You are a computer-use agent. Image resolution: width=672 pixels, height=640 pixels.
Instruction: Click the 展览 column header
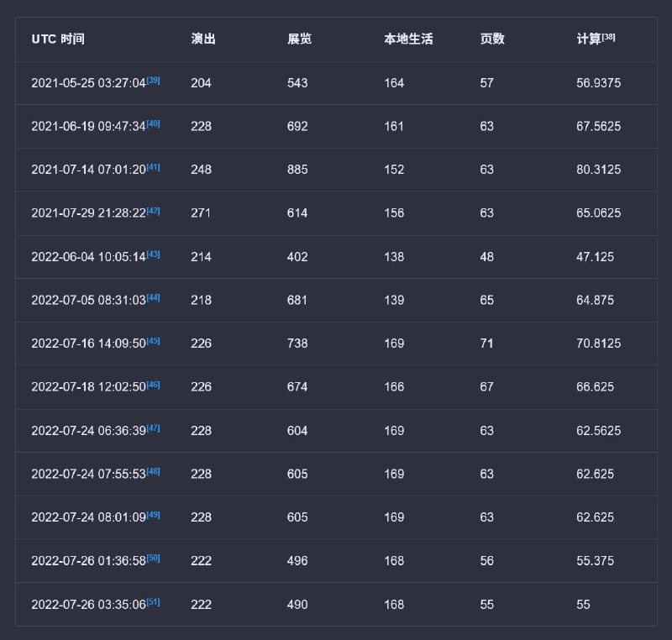300,39
